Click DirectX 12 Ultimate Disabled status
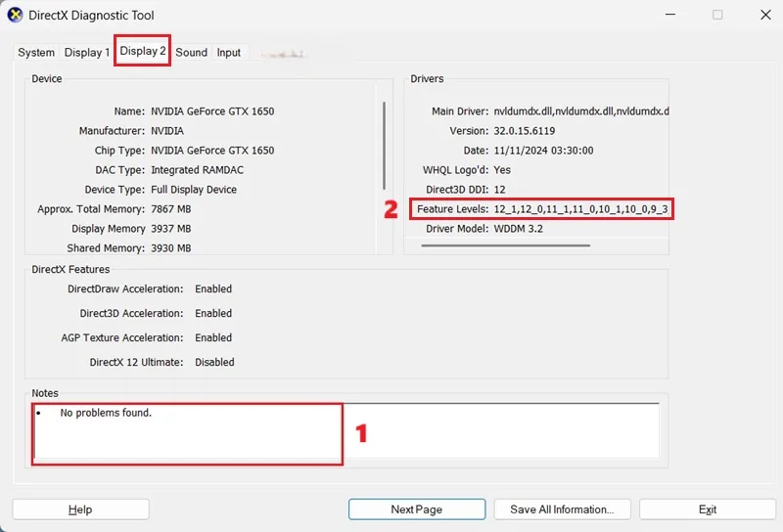The height and width of the screenshot is (532, 783). (214, 362)
